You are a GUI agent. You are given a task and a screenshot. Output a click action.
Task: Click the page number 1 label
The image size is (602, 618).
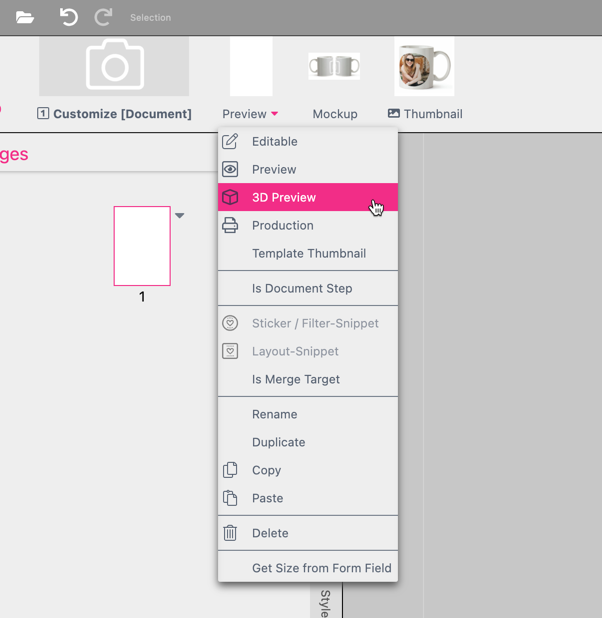(142, 296)
